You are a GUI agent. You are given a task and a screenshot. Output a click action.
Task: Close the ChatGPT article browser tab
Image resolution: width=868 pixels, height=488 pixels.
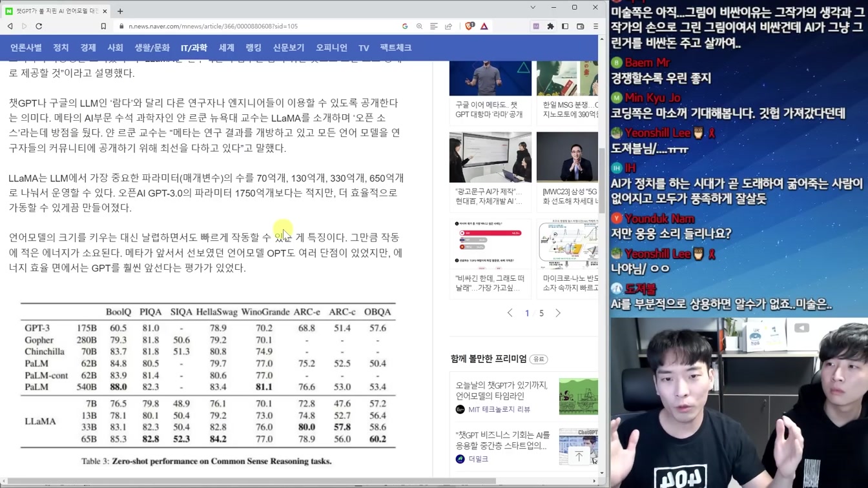pos(105,11)
